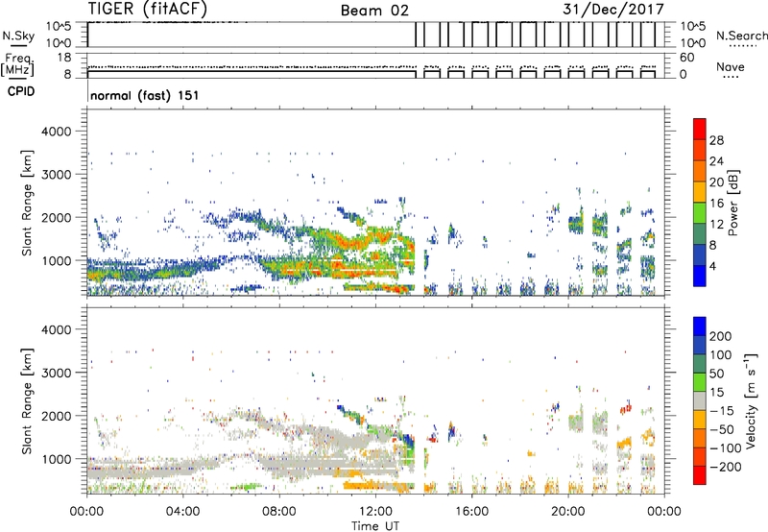Click the 2000 tick of the velocity panel

click(57, 416)
